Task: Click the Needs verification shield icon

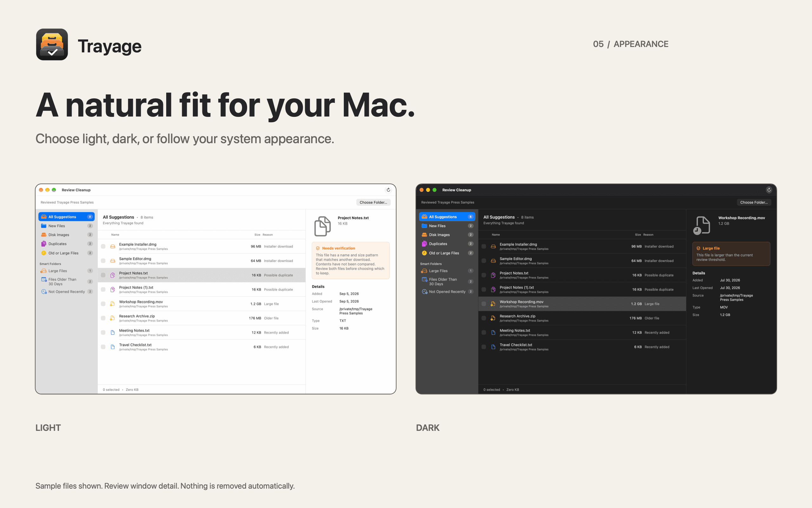Action: tap(318, 248)
